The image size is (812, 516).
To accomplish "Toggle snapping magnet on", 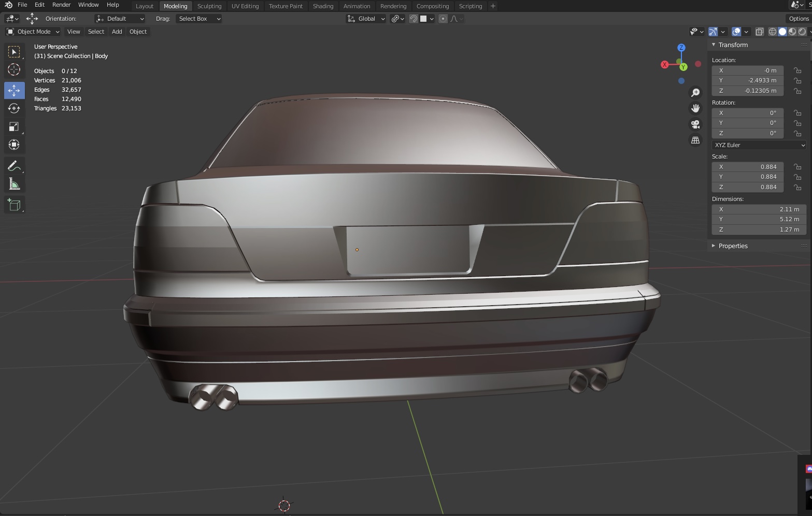I will tap(414, 19).
